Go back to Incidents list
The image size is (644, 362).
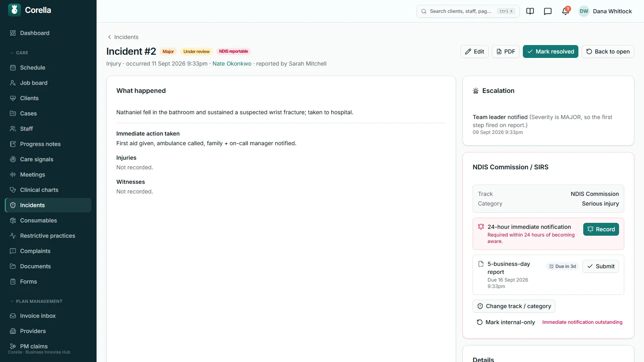point(123,37)
